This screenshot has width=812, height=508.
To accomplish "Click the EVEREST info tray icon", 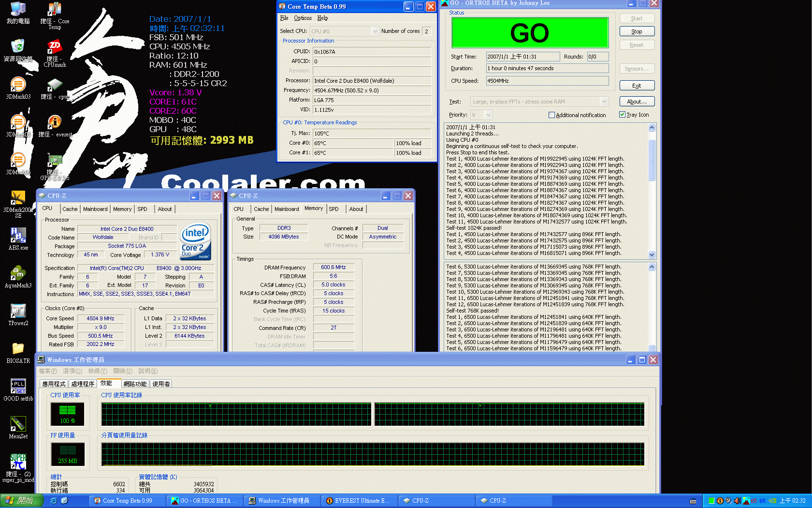I will coord(720,501).
